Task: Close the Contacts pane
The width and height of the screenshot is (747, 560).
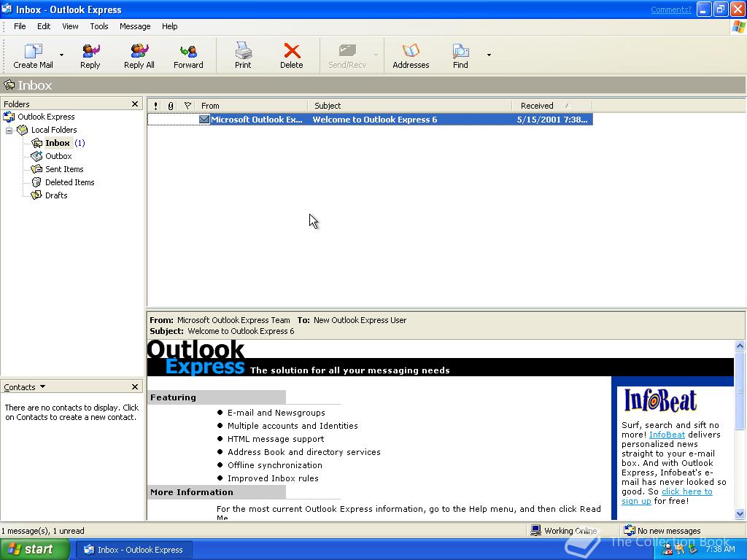Action: click(x=135, y=386)
